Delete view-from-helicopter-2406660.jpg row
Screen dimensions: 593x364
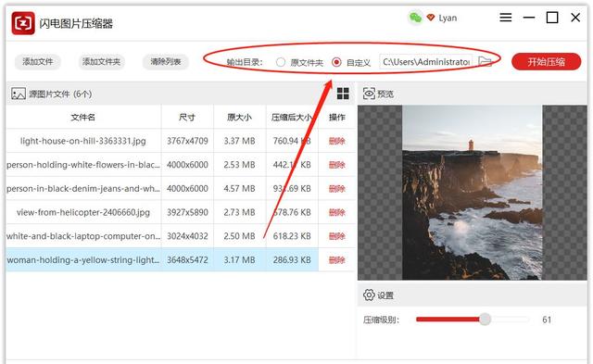[x=336, y=212]
